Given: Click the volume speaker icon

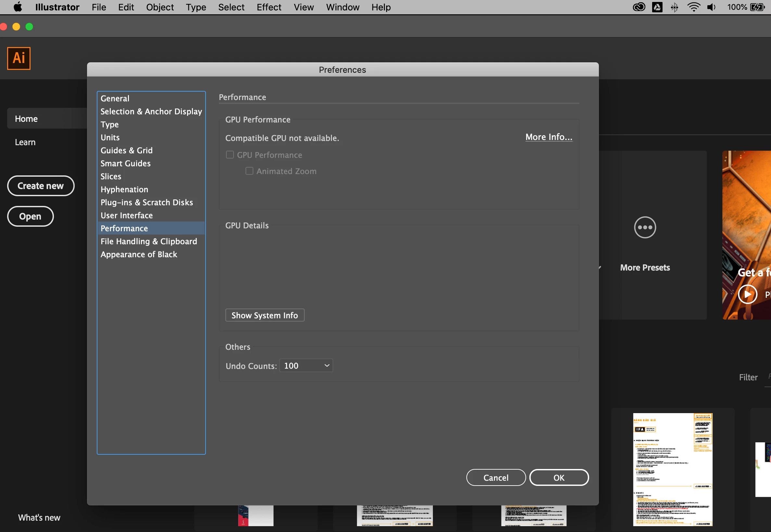Looking at the screenshot, I should click(711, 7).
